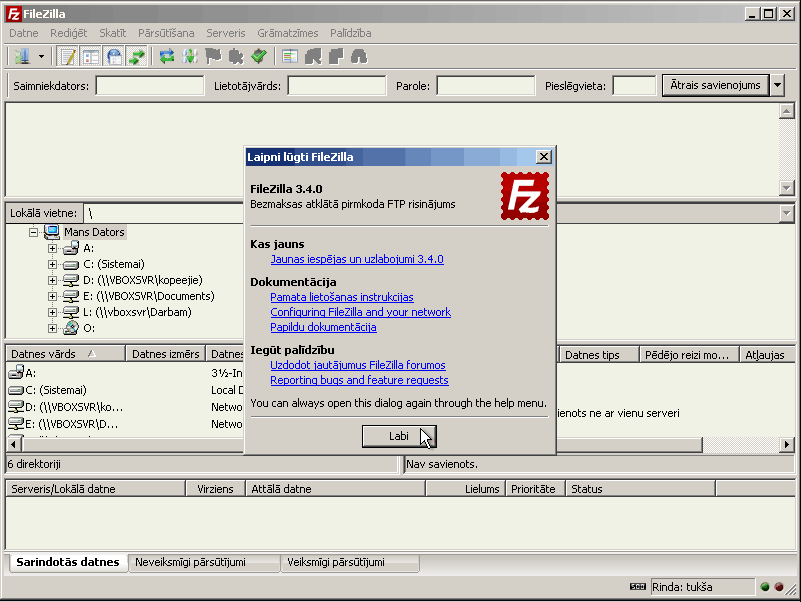
Task: Open the Grāmatzīmes menu
Action: pyautogui.click(x=288, y=33)
